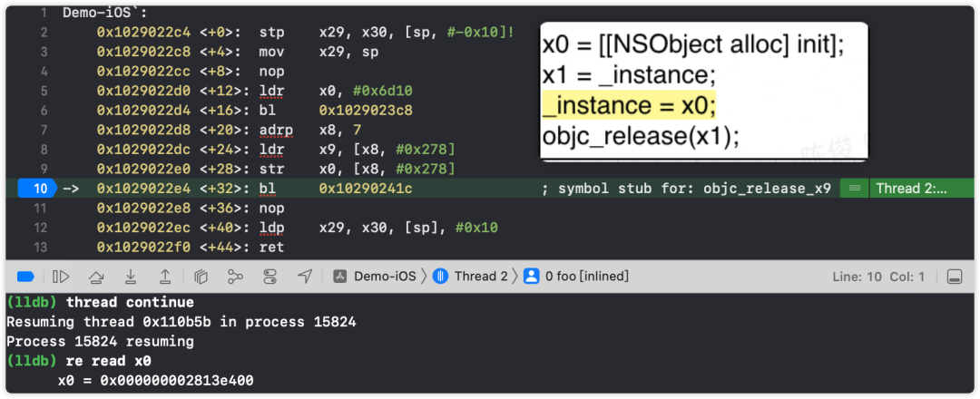Click the address 0x1029023c8 on line 6
Image resolution: width=980 pixels, height=399 pixels.
366,111
